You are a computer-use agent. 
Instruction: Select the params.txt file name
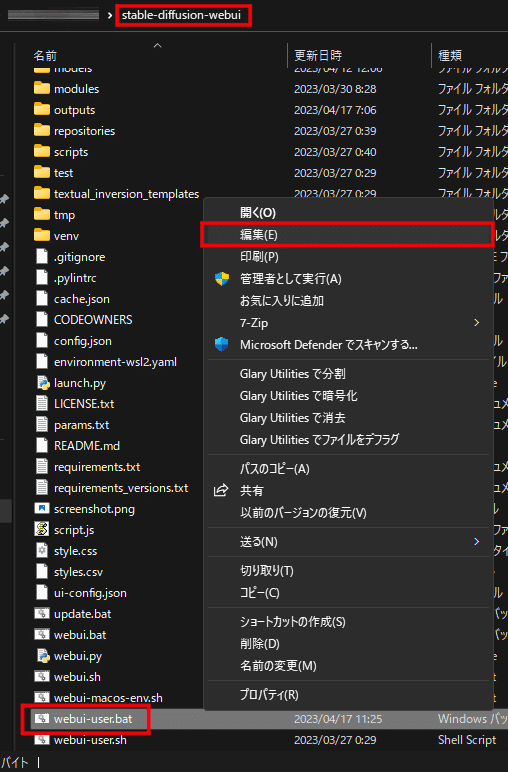[x=81, y=424]
